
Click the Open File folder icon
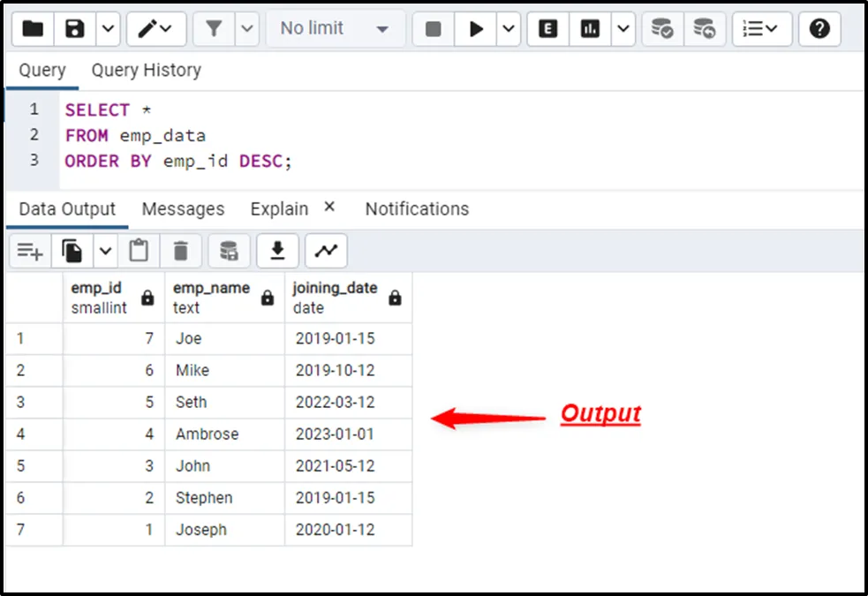pyautogui.click(x=33, y=29)
